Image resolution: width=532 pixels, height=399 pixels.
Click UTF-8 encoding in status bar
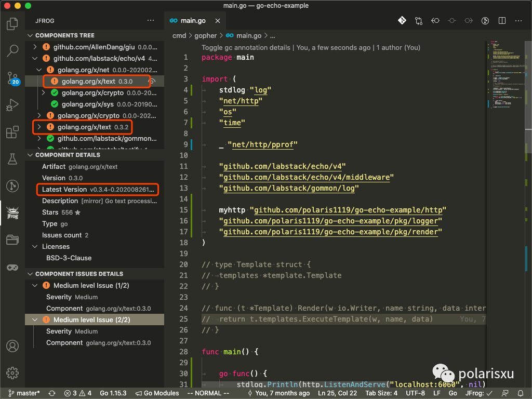415,393
